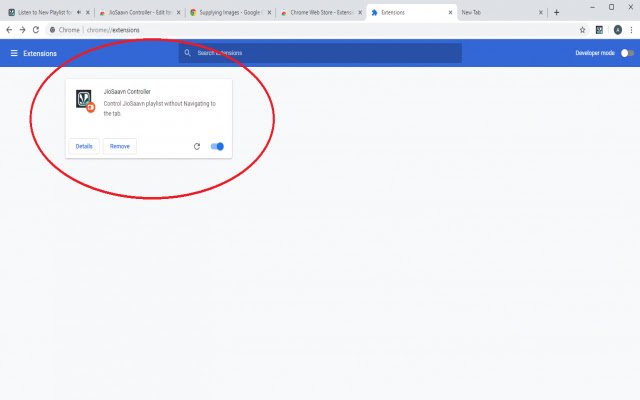Close the Listen to New Playlist tab
The width and height of the screenshot is (640, 400).
[x=87, y=13]
